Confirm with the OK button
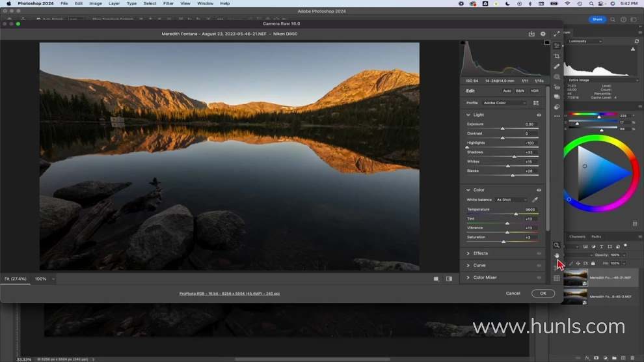This screenshot has width=644, height=362. [543, 294]
